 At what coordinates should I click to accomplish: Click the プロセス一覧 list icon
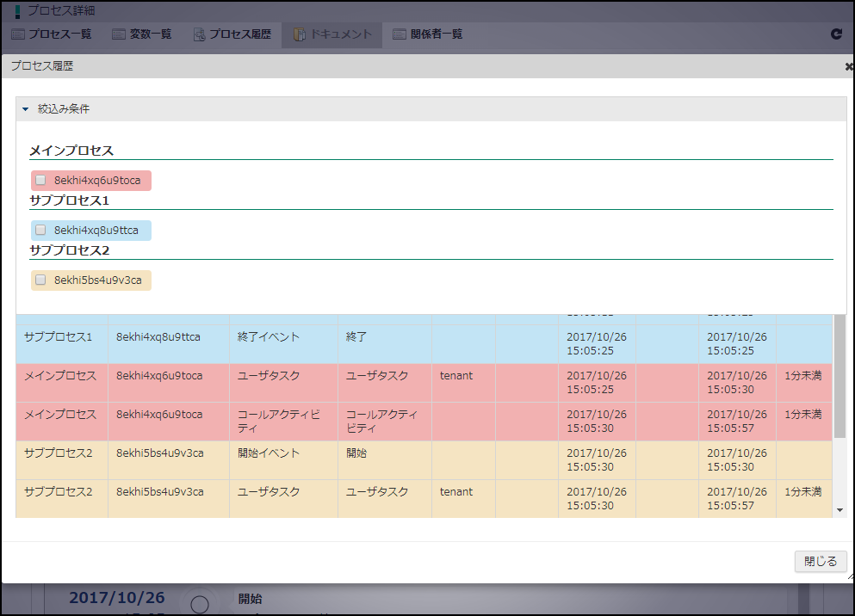(x=18, y=34)
